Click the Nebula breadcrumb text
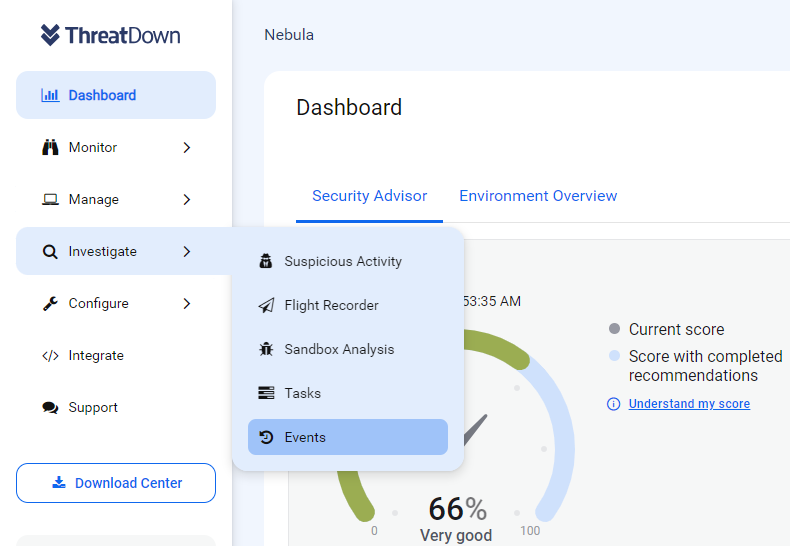 point(289,35)
